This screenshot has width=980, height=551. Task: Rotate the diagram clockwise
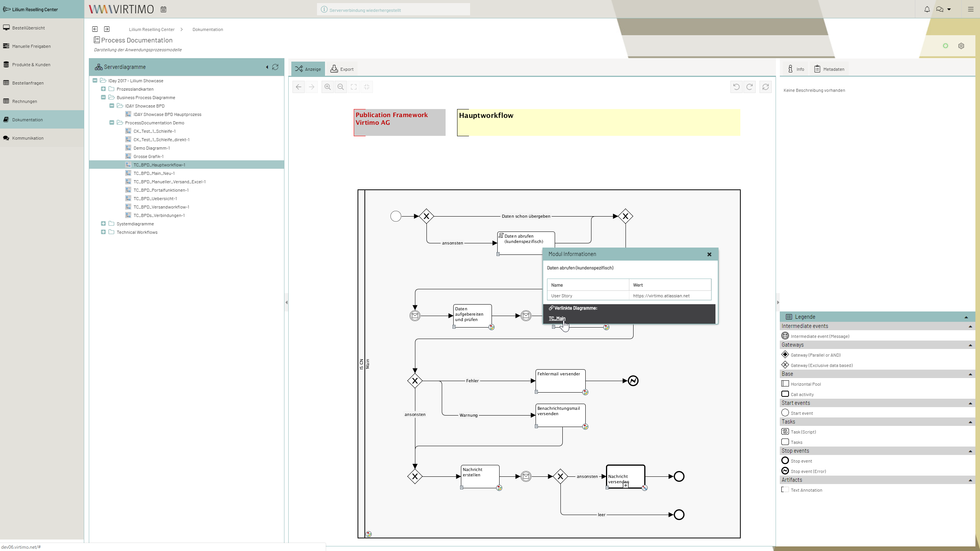[750, 87]
